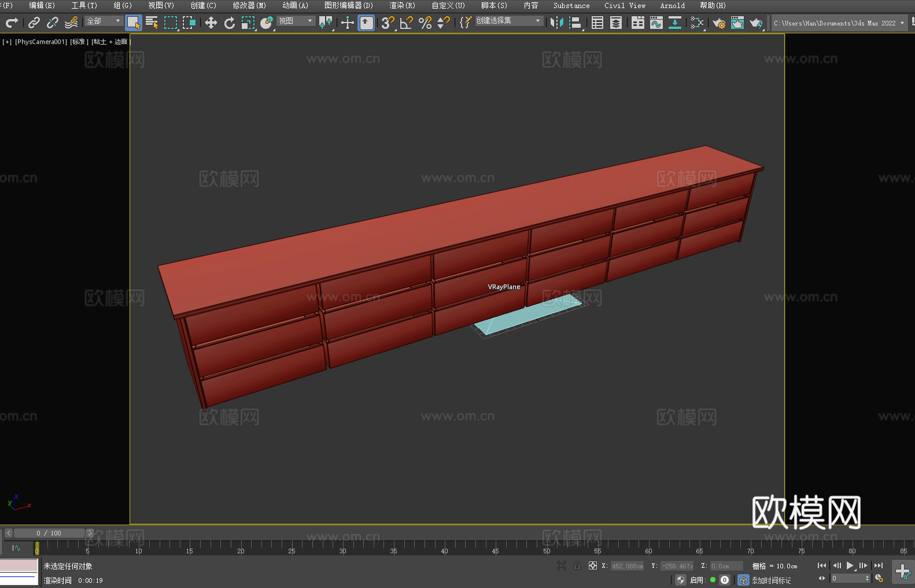The width and height of the screenshot is (915, 588).
Task: Open selection filter dropdown 全部
Action: tap(104, 21)
